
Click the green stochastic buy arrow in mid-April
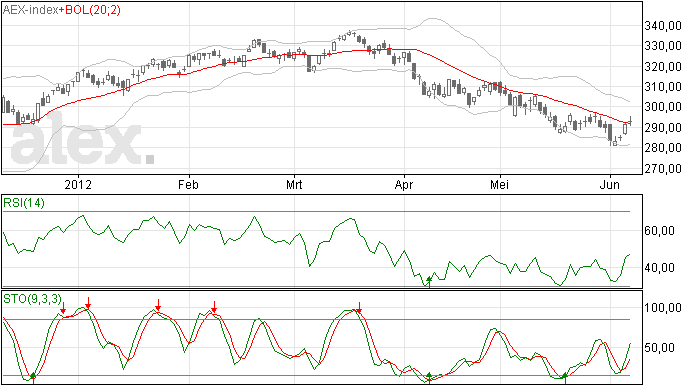(429, 378)
